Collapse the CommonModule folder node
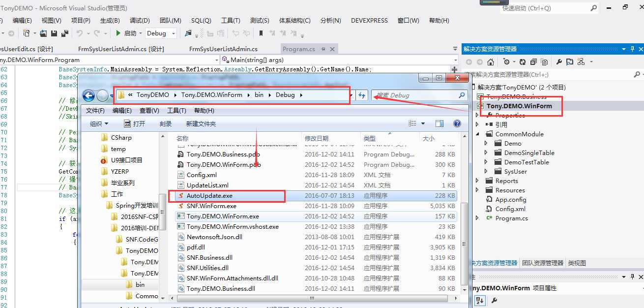 pyautogui.click(x=477, y=134)
